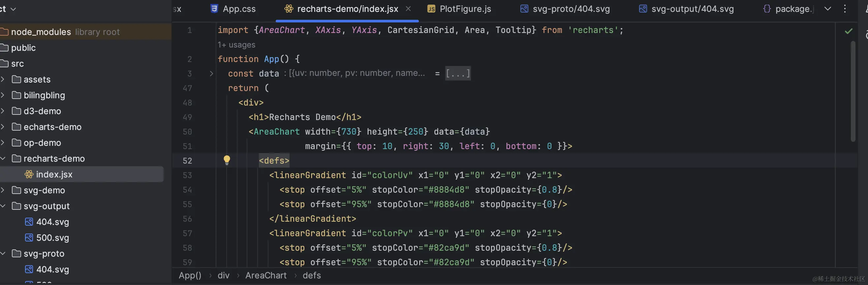This screenshot has width=868, height=285.
Task: Show the 1+ usages hint
Action: coord(236,45)
